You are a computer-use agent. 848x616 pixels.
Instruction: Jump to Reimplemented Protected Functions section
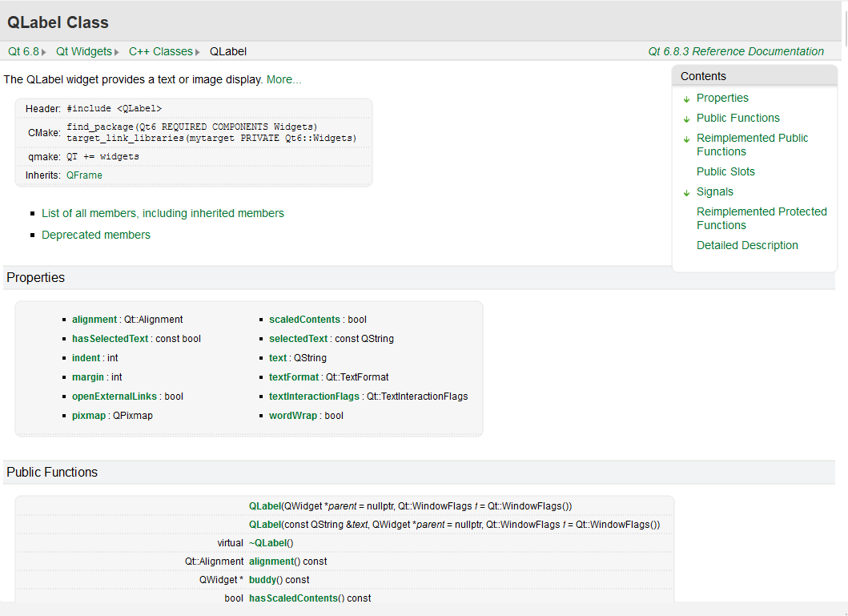762,218
